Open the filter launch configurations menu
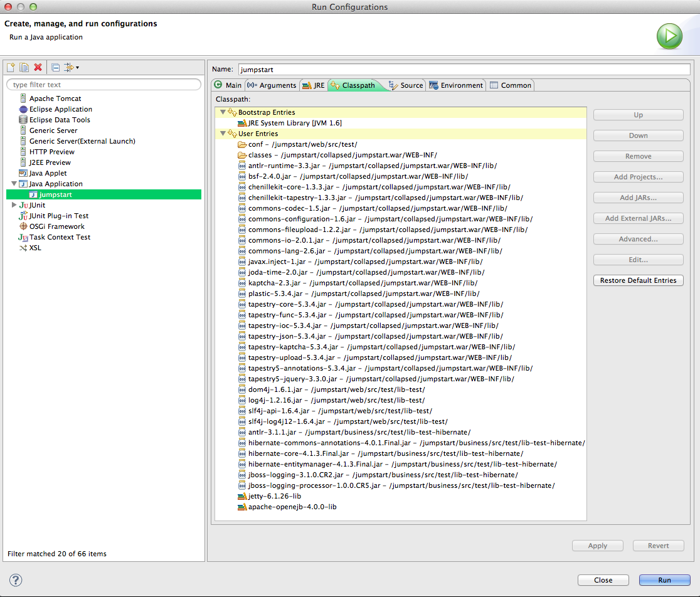Screen dimensions: 700x597 tap(72, 67)
